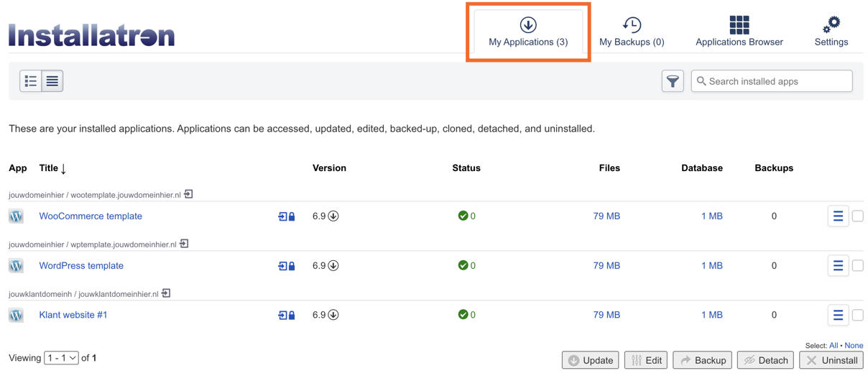
Task: Open wootemplate.jouwdomeinhier.nl external link icon
Action: [189, 194]
